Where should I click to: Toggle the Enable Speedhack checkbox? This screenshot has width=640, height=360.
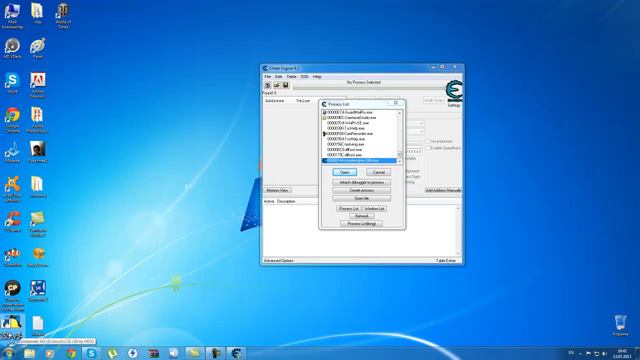[428, 148]
